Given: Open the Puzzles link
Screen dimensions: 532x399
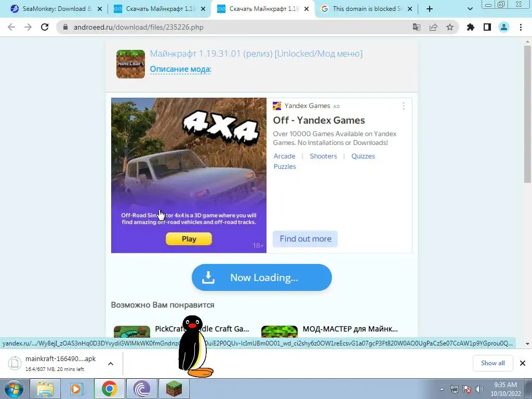Looking at the screenshot, I should click(x=285, y=167).
